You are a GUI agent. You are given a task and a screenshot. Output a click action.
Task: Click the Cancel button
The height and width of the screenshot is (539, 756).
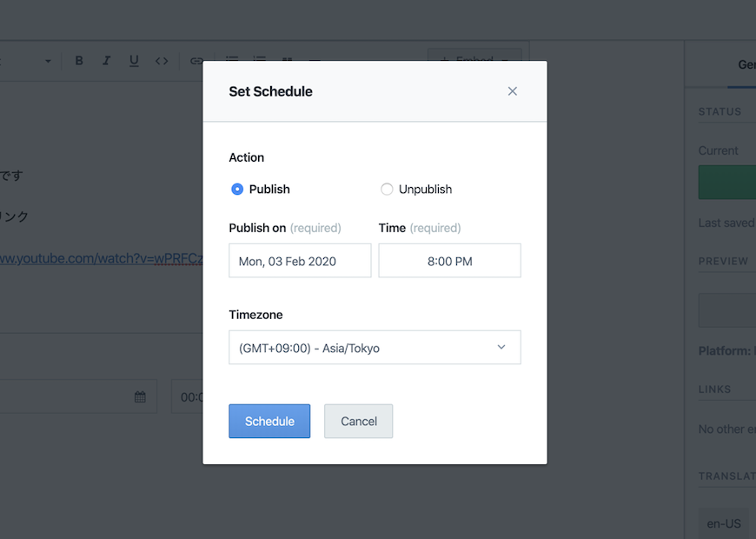pyautogui.click(x=358, y=422)
